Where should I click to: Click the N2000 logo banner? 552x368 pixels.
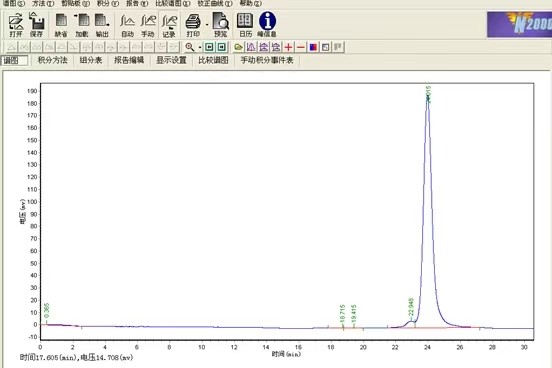[520, 25]
